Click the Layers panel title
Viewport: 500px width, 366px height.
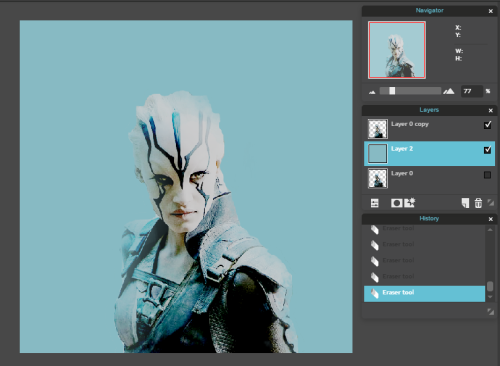429,110
